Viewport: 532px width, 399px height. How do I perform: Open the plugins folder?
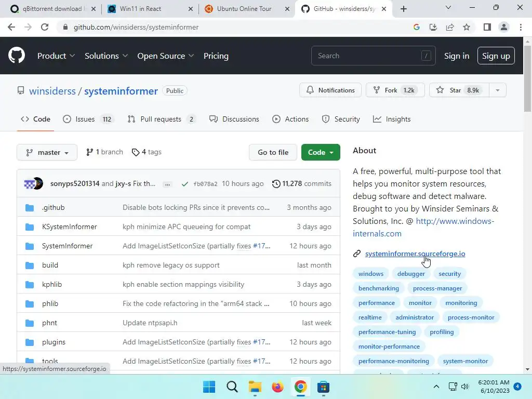click(x=54, y=342)
